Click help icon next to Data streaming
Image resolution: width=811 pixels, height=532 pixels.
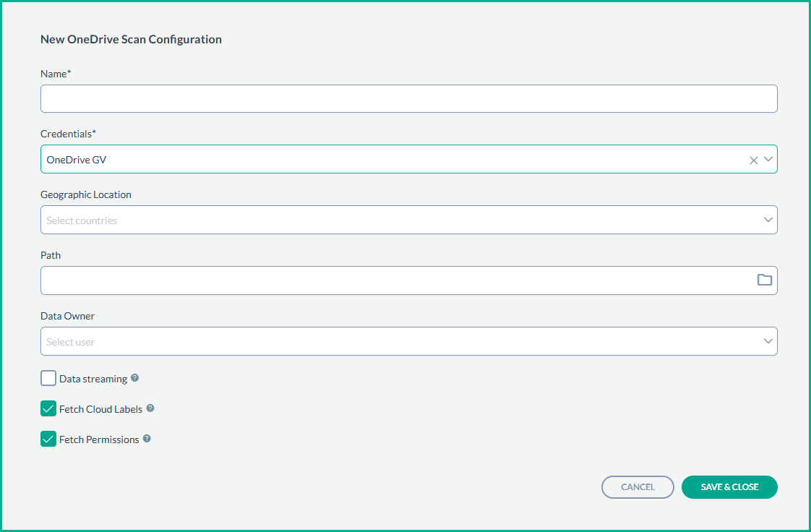pos(135,378)
